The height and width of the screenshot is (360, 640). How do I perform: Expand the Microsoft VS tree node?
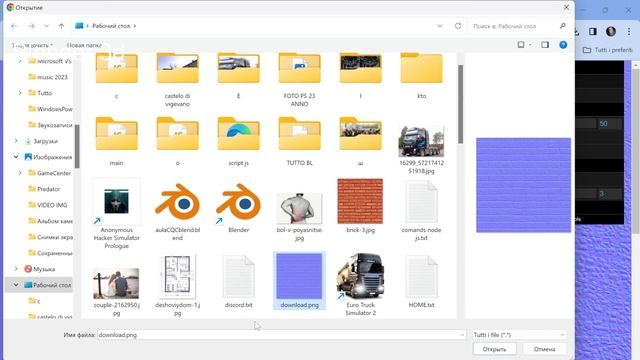(20, 61)
